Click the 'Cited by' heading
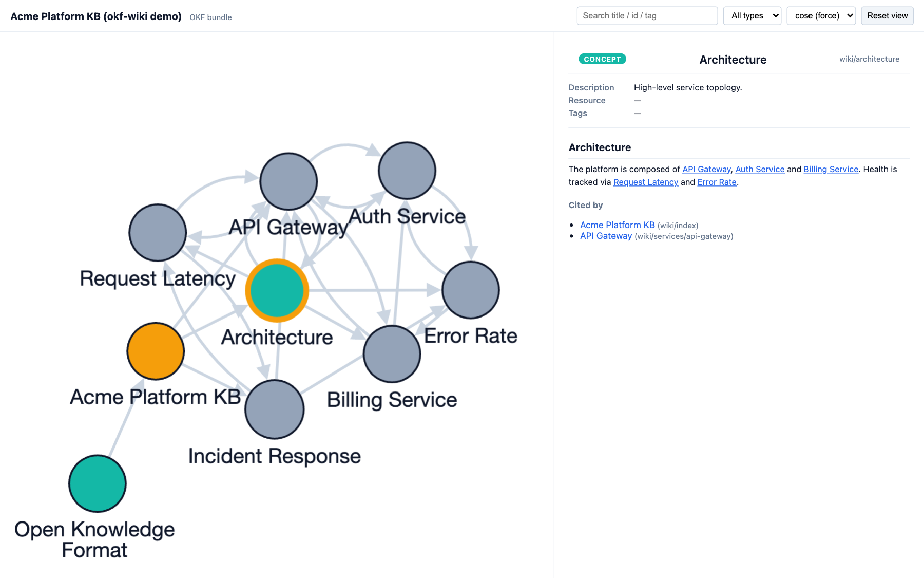This screenshot has width=924, height=578. coord(586,205)
